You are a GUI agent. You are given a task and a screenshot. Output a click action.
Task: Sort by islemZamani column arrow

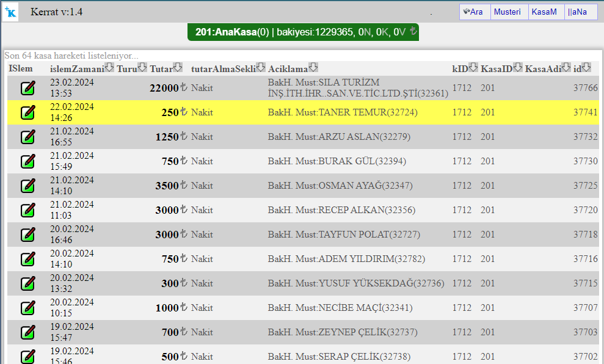coord(109,68)
